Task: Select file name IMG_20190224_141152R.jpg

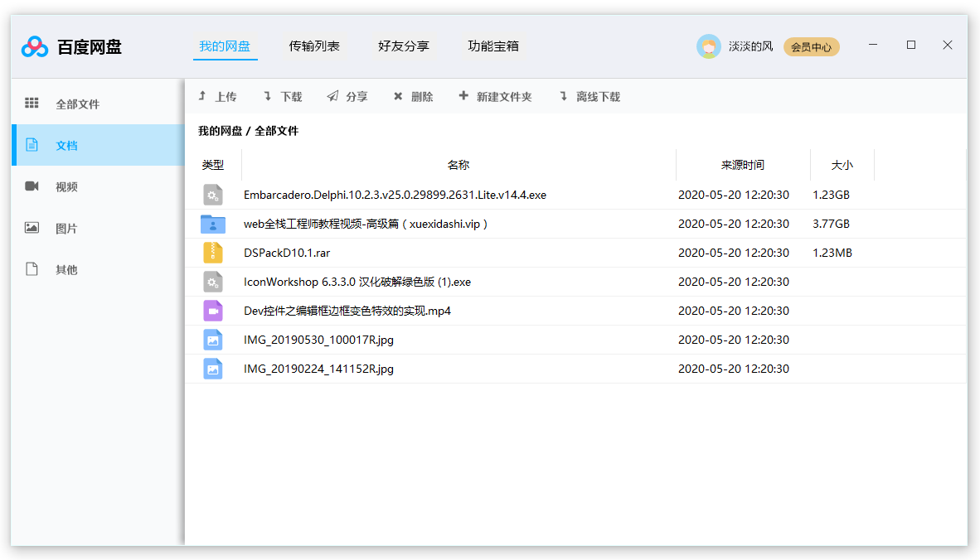Action: [318, 369]
